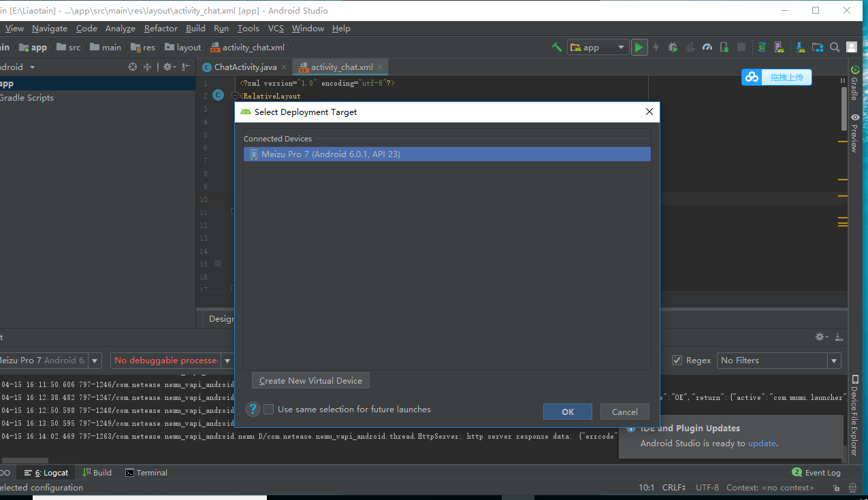
Task: Click the Create New Virtual Device button
Action: click(x=310, y=380)
